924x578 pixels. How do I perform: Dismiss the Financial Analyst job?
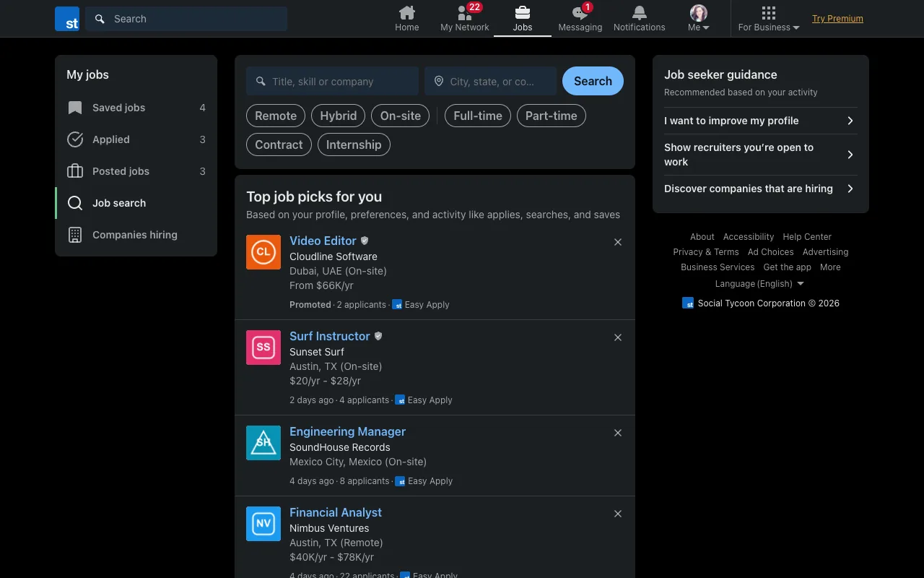[618, 514]
